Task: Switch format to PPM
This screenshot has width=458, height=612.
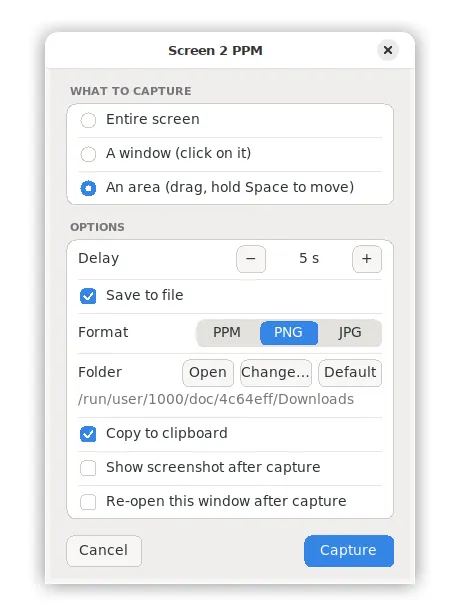Action: (227, 333)
